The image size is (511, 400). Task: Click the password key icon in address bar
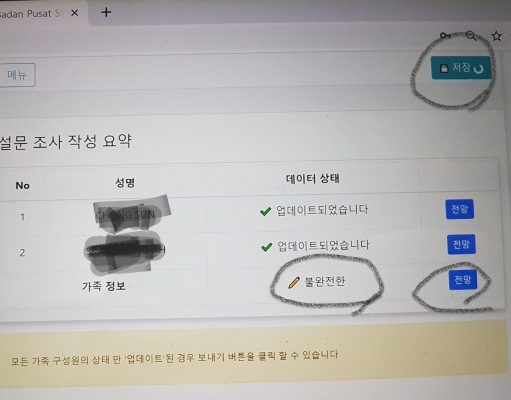[445, 35]
